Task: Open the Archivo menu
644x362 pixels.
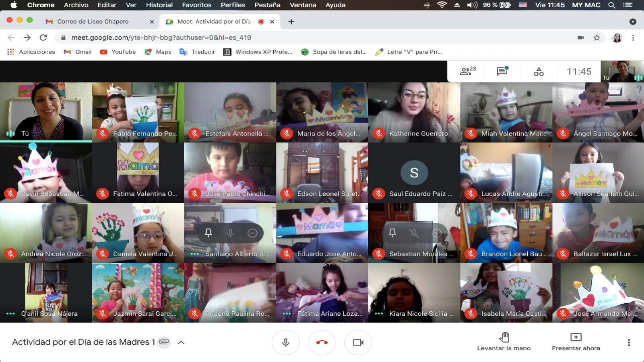Action: 76,5
